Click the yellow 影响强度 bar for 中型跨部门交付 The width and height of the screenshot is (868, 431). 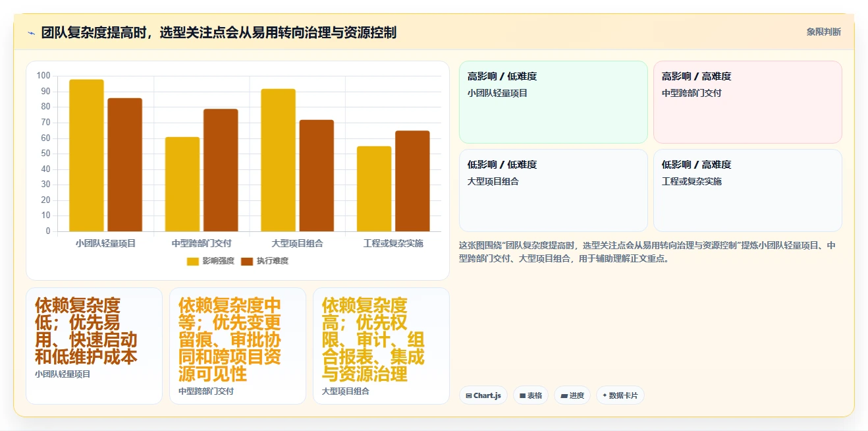182,185
